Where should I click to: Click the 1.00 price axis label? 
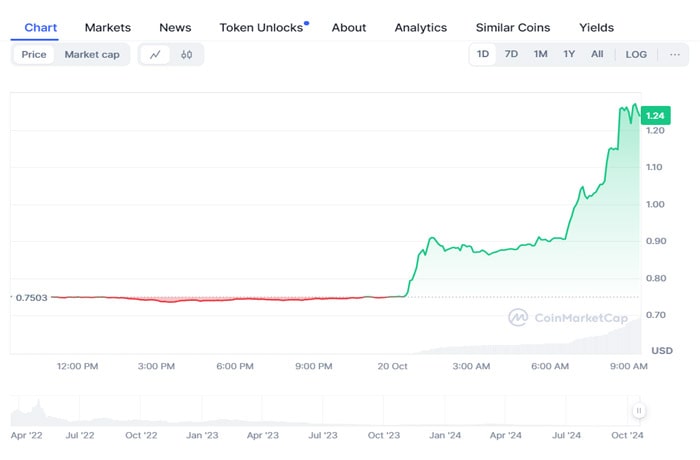[655, 204]
